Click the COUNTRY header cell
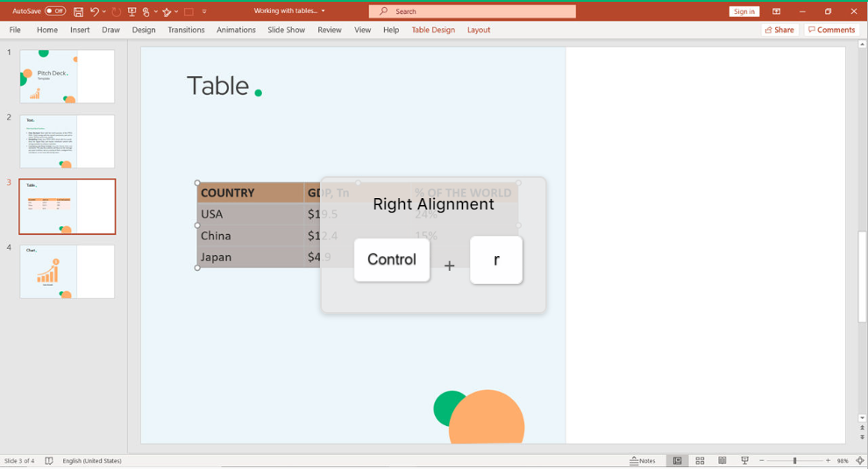Image resolution: width=868 pixels, height=469 pixels. click(250, 193)
